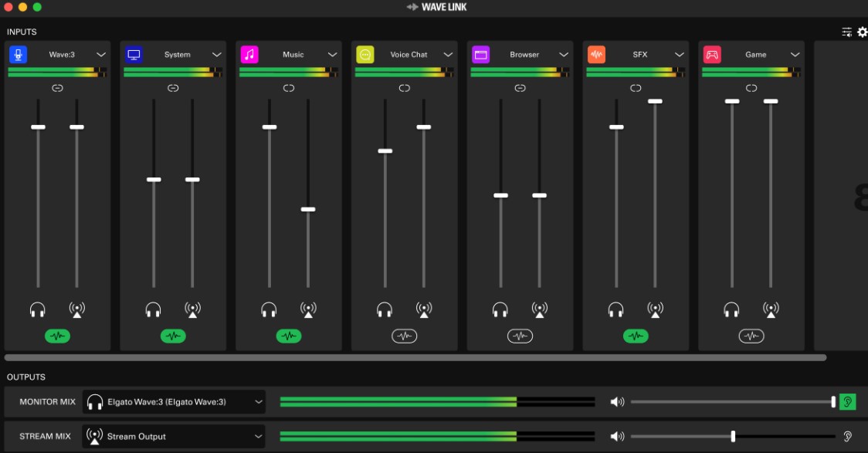Link the Music channel faders
This screenshot has height=453, width=868.
289,88
